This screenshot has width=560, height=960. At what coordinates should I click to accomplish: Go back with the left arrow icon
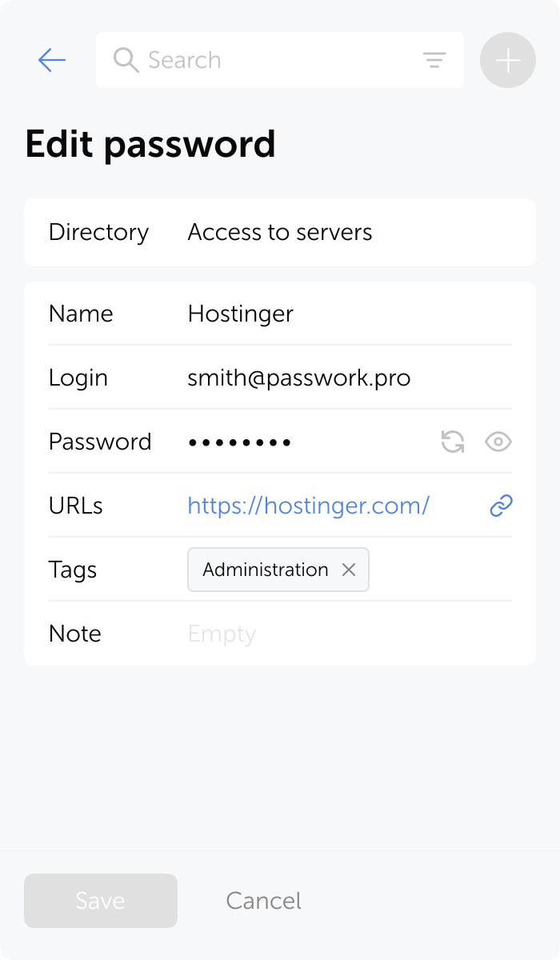[x=52, y=60]
